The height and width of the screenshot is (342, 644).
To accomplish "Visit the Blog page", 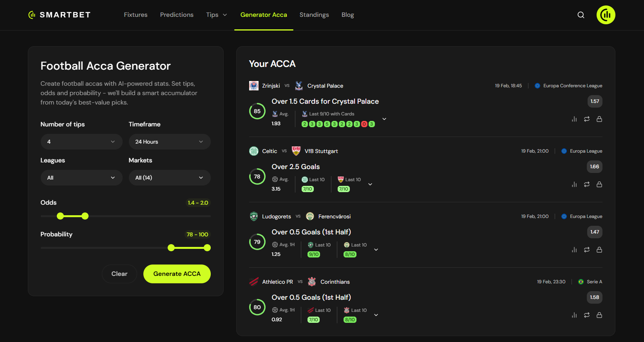I will click(347, 15).
